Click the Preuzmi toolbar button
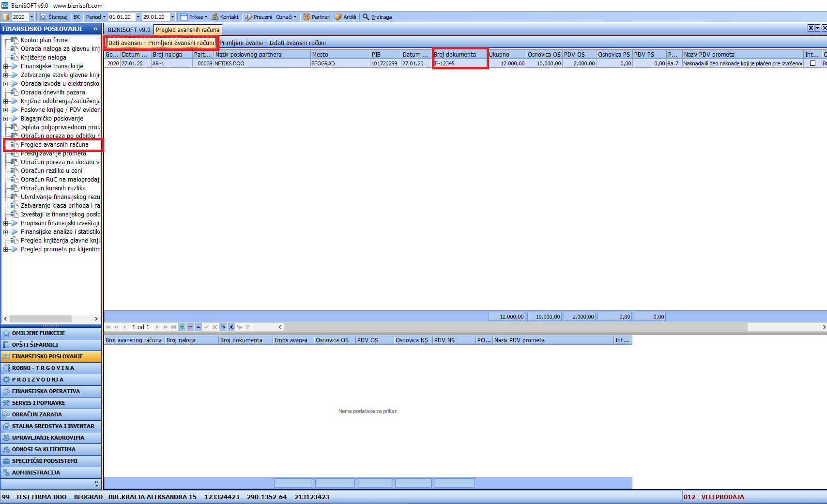 (x=259, y=17)
